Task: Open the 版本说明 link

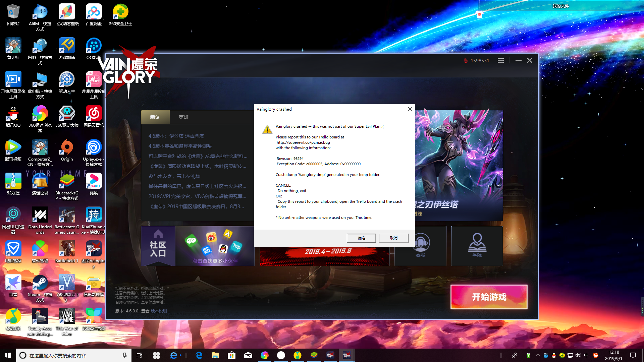Action: [x=159, y=311]
